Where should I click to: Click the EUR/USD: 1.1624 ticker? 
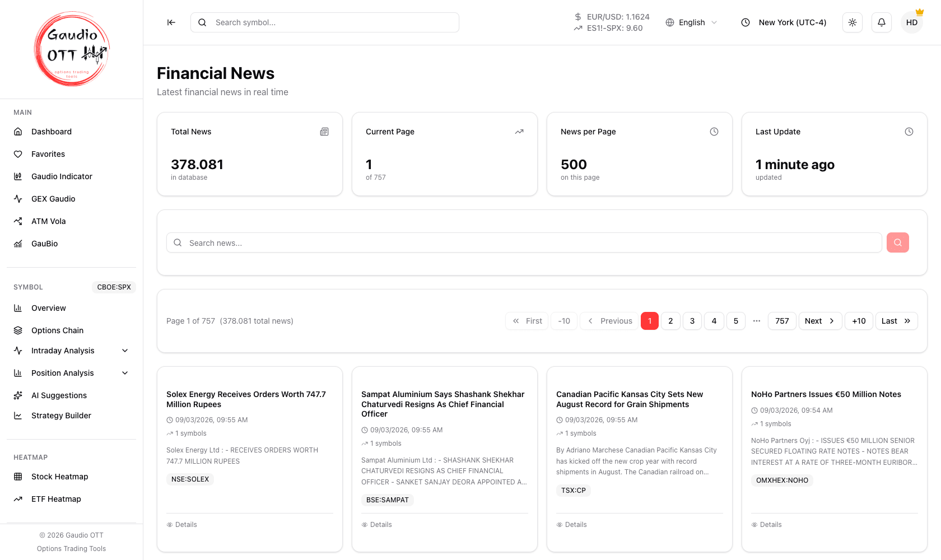[612, 17]
